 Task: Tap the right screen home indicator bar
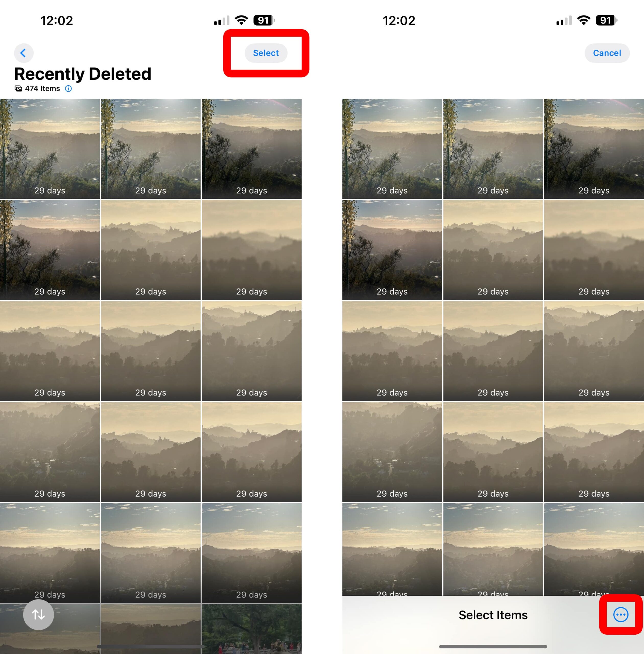click(493, 646)
